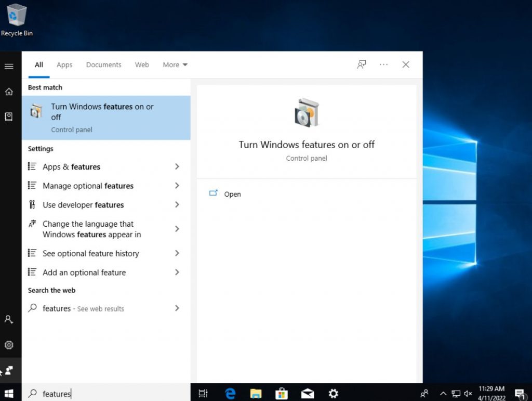Click the network icon in the system tray
This screenshot has height=401, width=532.
(x=456, y=393)
